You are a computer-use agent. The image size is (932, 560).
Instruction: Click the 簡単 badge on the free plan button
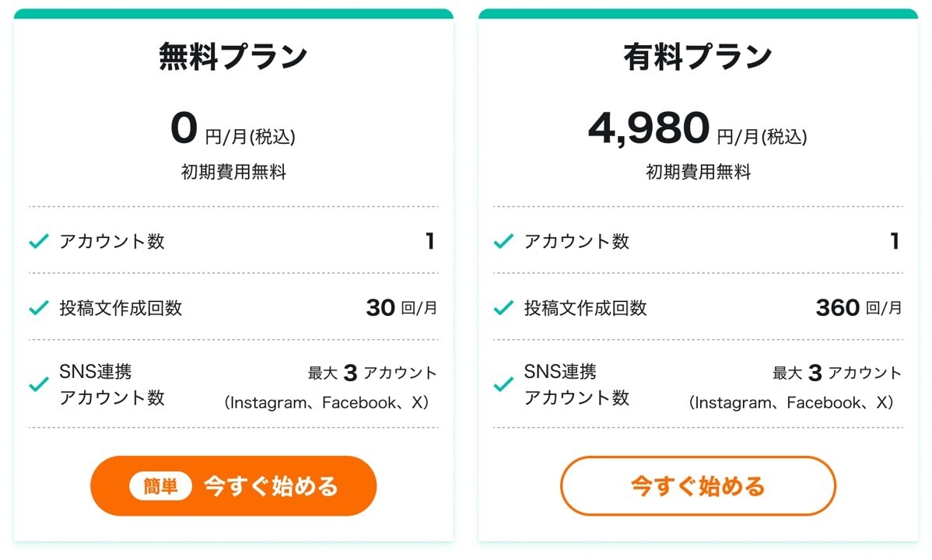coord(160,486)
